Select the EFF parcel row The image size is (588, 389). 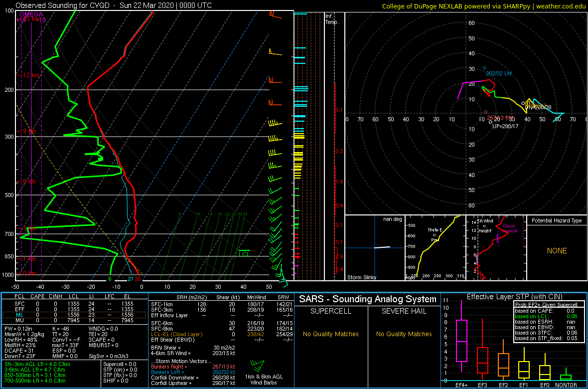pos(73,309)
